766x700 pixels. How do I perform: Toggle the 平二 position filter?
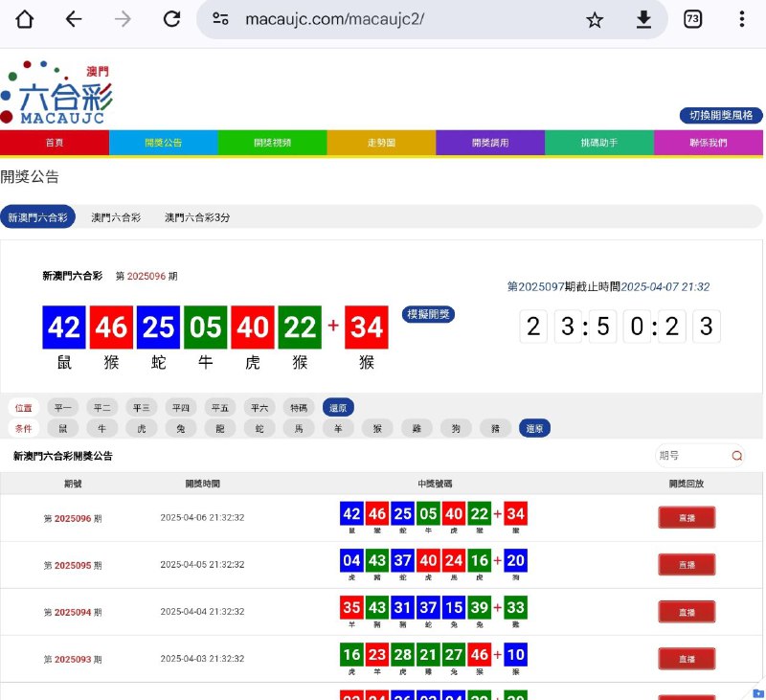(x=102, y=407)
